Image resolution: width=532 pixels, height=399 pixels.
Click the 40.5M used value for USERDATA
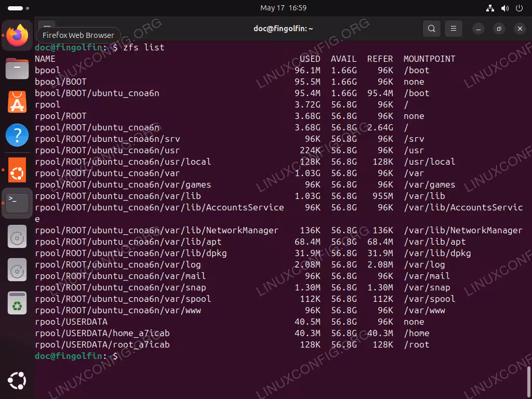coord(308,322)
